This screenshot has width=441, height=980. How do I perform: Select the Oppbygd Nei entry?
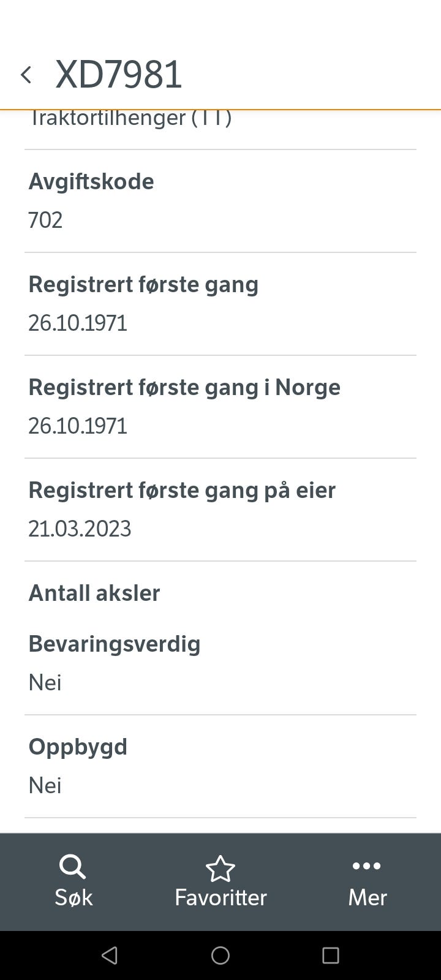pyautogui.click(x=45, y=785)
